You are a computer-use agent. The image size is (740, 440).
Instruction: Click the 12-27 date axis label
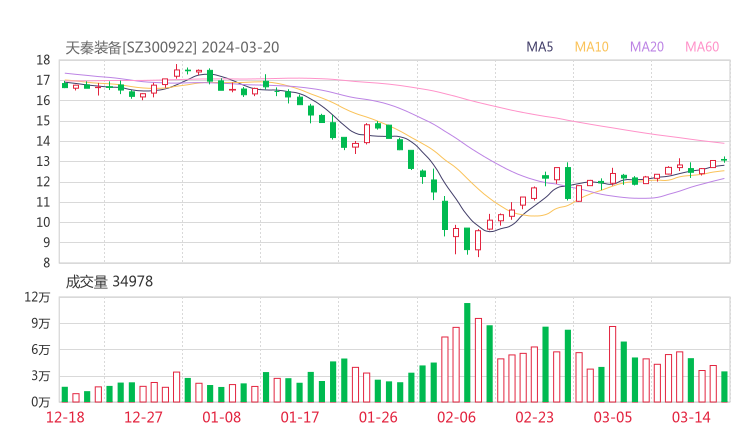(143, 417)
